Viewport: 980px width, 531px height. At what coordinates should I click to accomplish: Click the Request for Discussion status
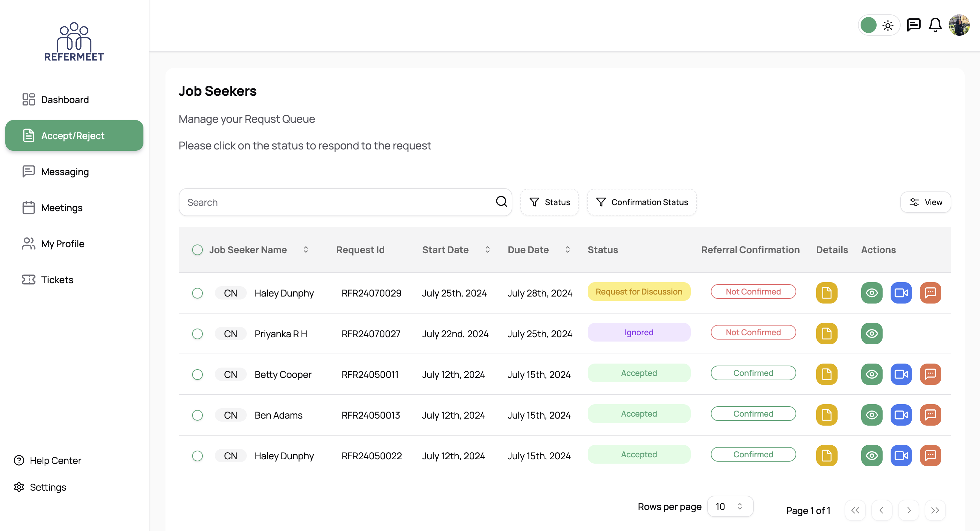point(639,292)
